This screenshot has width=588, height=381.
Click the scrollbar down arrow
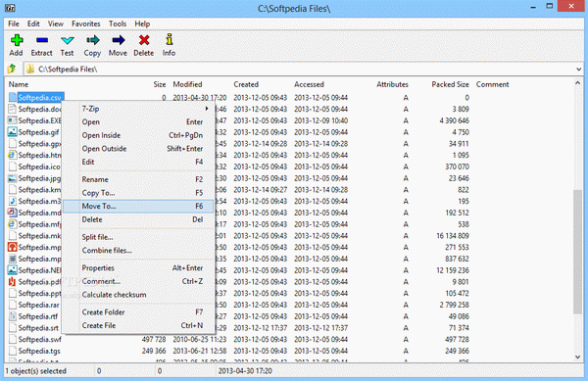[x=578, y=357]
